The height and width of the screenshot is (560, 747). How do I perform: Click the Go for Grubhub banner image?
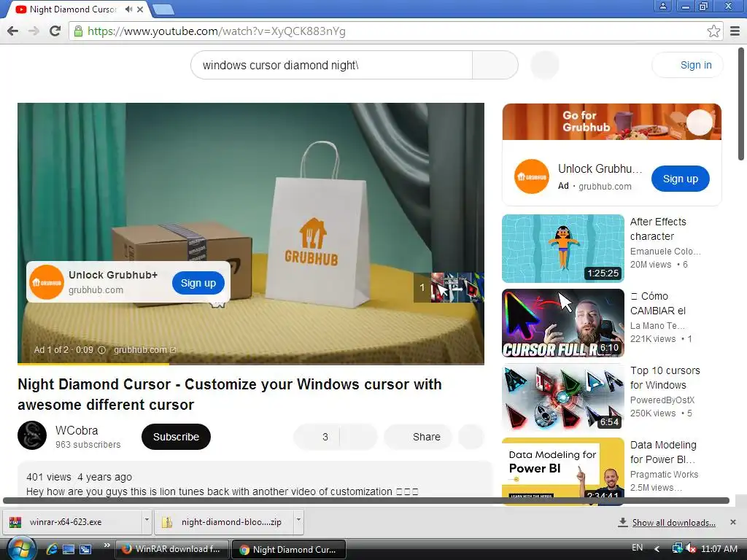tap(612, 122)
